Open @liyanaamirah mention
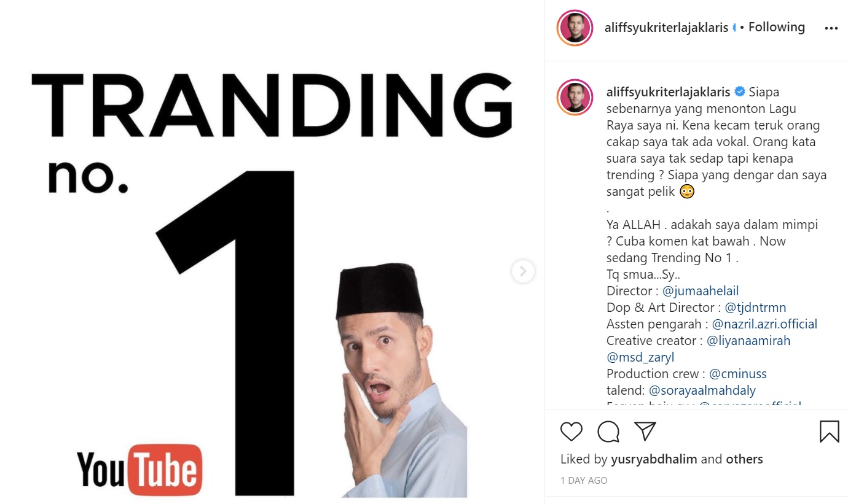The image size is (848, 504). [x=748, y=341]
